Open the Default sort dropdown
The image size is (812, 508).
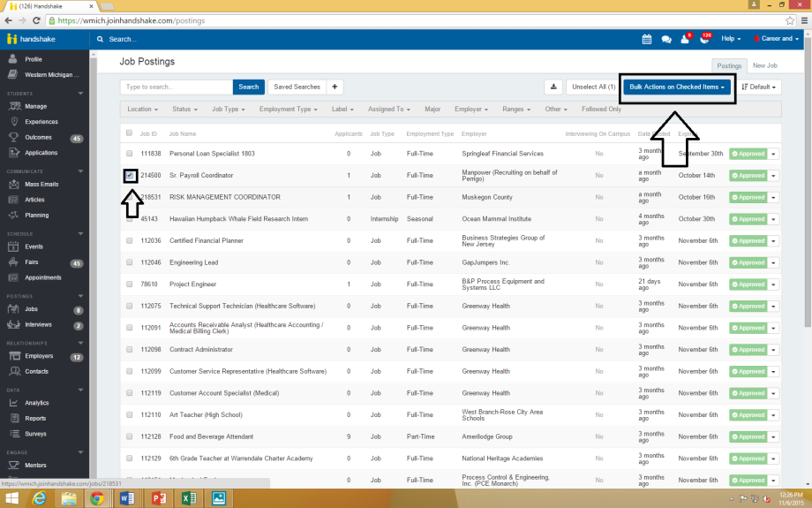click(x=758, y=87)
